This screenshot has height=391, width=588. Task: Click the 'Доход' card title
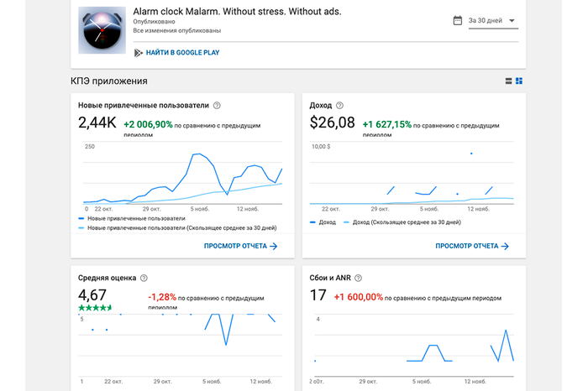321,106
